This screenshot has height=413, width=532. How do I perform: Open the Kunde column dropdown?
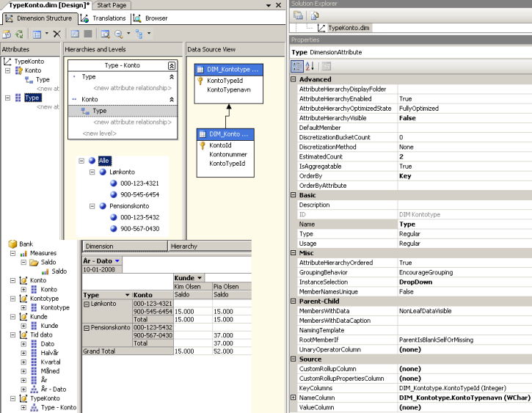[200, 278]
